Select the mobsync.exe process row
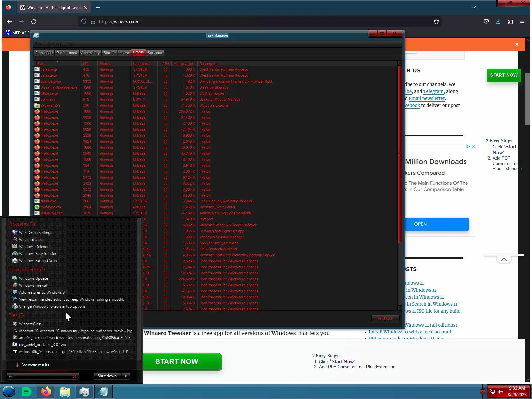 click(215, 207)
